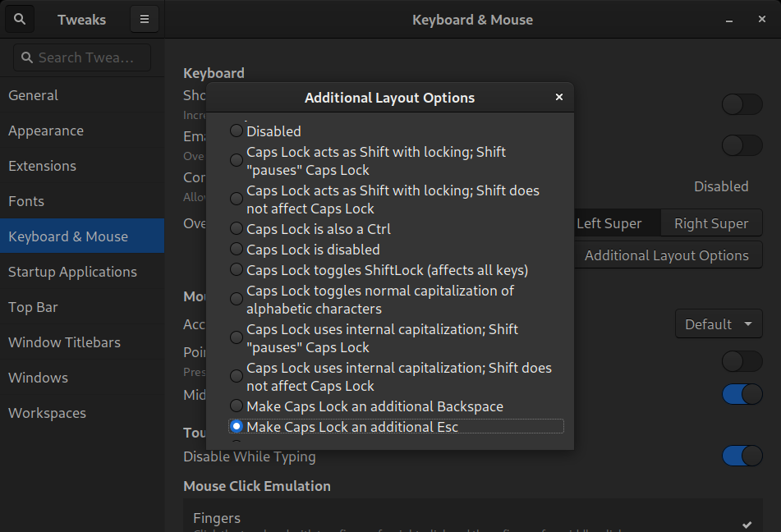Viewport: 781px width, 532px height.
Task: Close the Additional Layout Options dialog
Action: tap(559, 97)
